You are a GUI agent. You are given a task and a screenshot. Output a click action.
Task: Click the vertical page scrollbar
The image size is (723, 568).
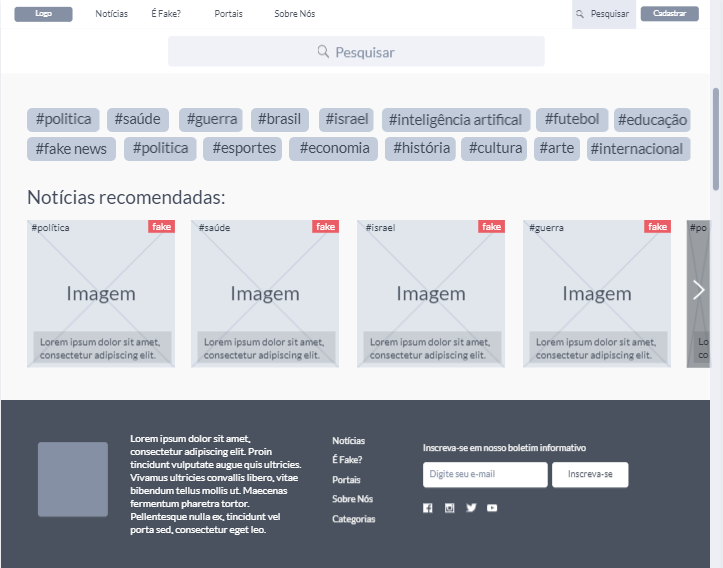716,138
